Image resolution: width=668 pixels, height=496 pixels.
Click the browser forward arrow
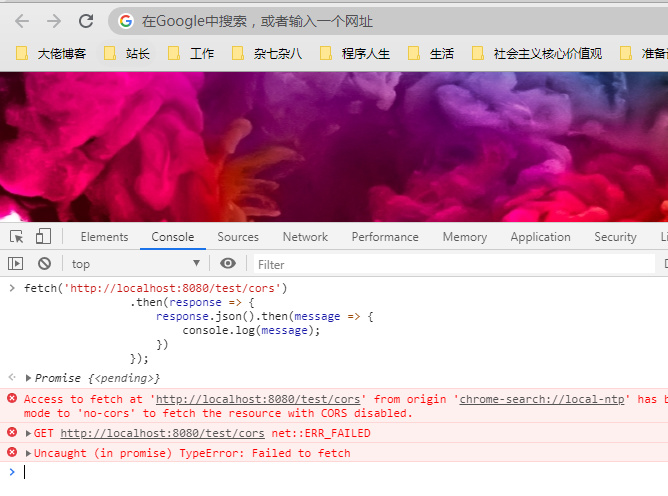pyautogui.click(x=54, y=21)
